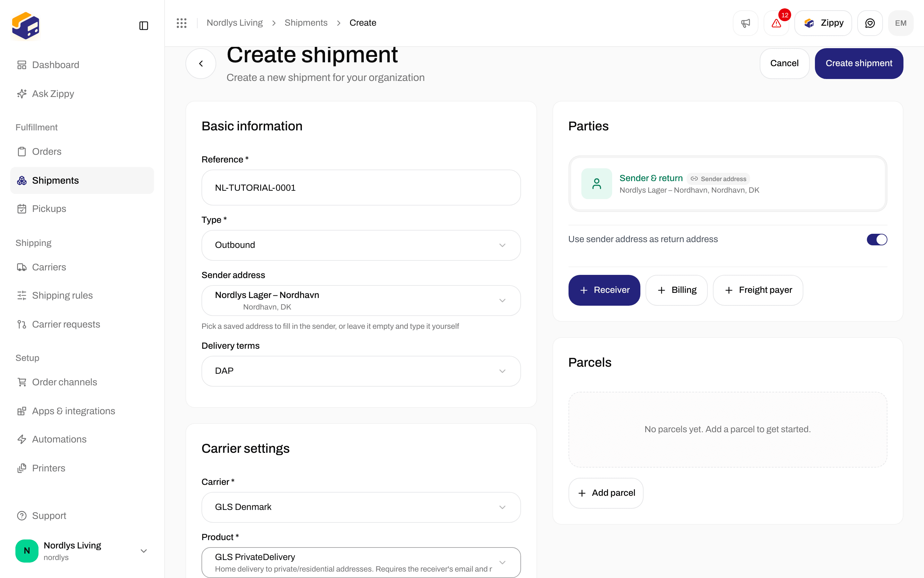Collapse the sidebar panel icon
The image size is (924, 578).
143,26
